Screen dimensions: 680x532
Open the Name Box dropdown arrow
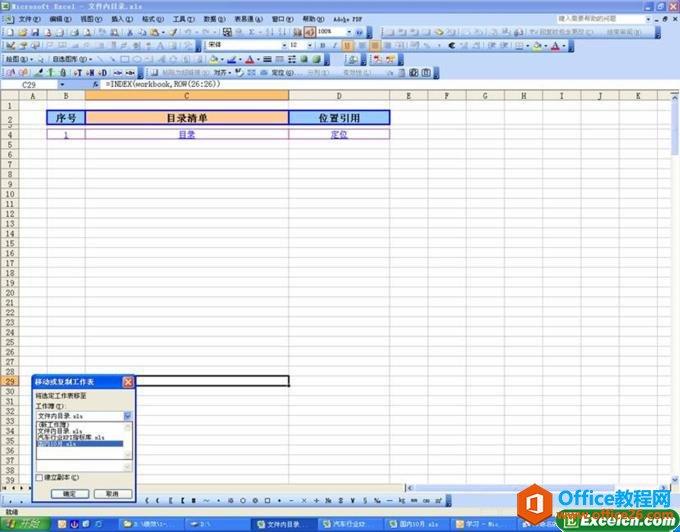pos(62,85)
